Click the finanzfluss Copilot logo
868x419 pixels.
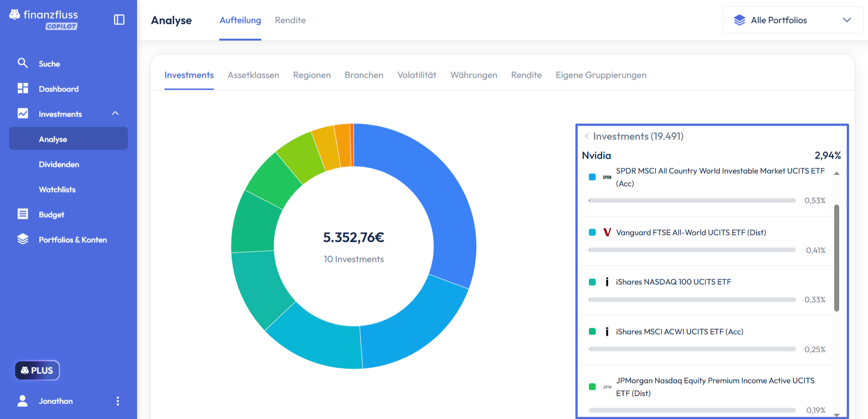pos(44,20)
